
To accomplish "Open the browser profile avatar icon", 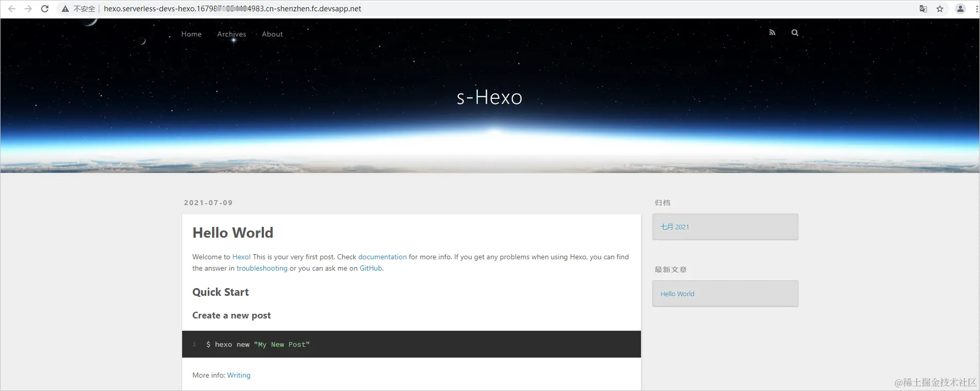I will pyautogui.click(x=960, y=9).
